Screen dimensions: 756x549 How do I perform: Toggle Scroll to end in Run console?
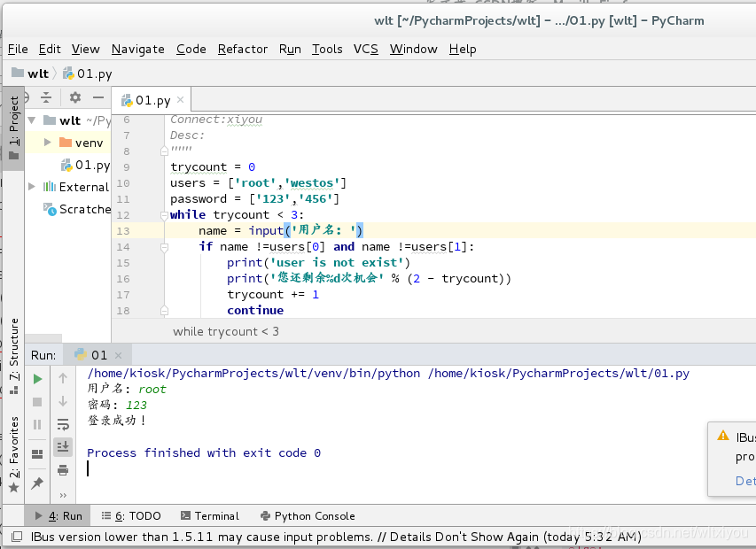[63, 447]
